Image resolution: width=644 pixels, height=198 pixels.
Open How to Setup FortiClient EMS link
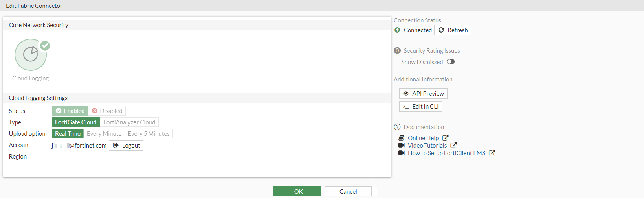[446, 153]
